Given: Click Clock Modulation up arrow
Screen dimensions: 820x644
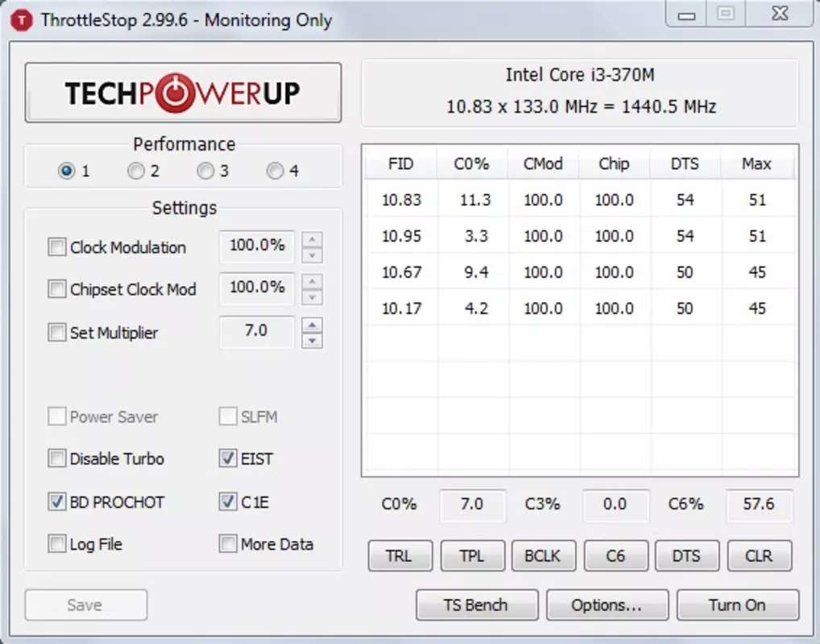Looking at the screenshot, I should tap(313, 239).
